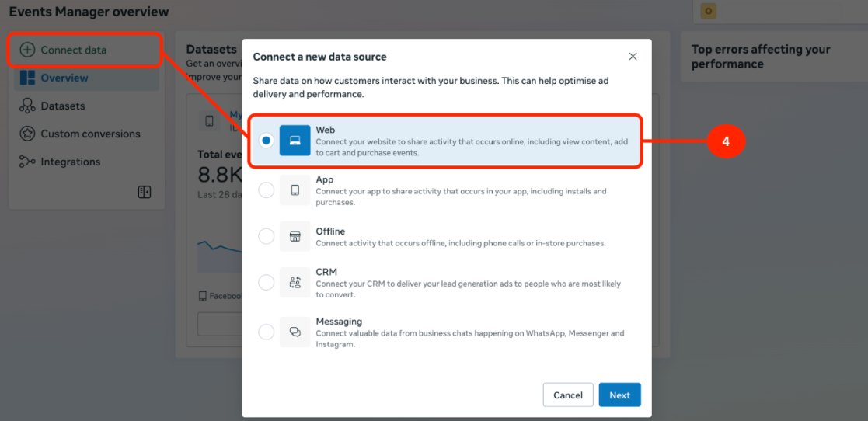Click the Cancel button

click(x=568, y=395)
